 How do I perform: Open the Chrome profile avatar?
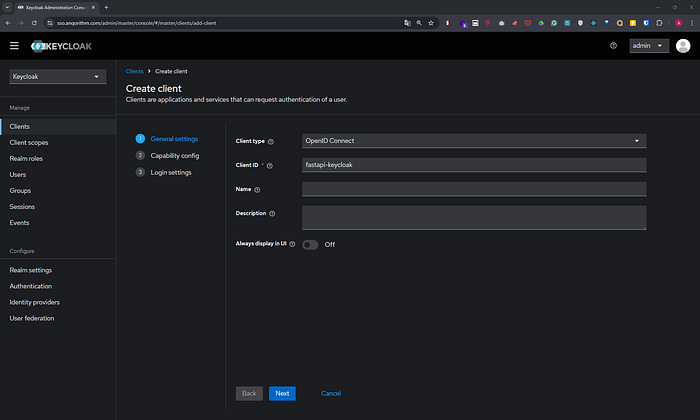pos(679,23)
